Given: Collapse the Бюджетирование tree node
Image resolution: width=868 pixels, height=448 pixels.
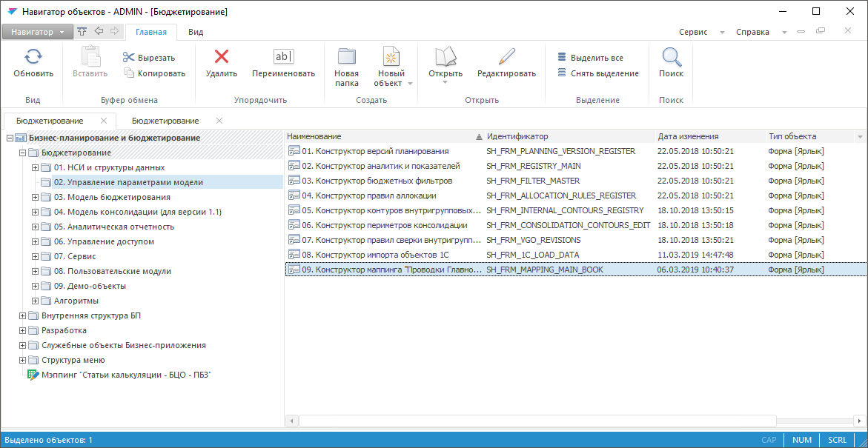Looking at the screenshot, I should tap(22, 153).
